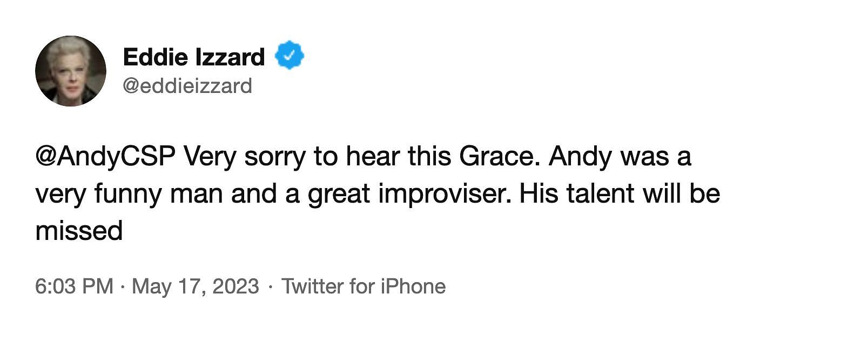This screenshot has width=868, height=361.
Task: Select the May 17, 2023 date
Action: pyautogui.click(x=196, y=286)
